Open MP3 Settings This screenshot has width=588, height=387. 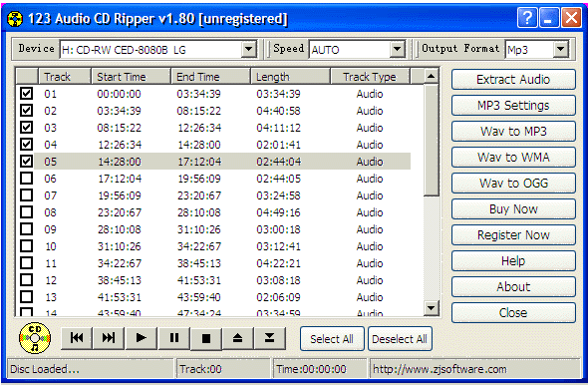point(513,106)
